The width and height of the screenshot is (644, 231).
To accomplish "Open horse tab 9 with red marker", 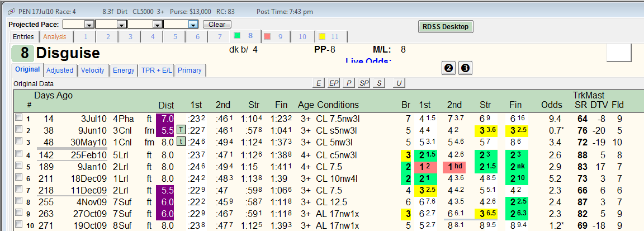I will point(275,36).
